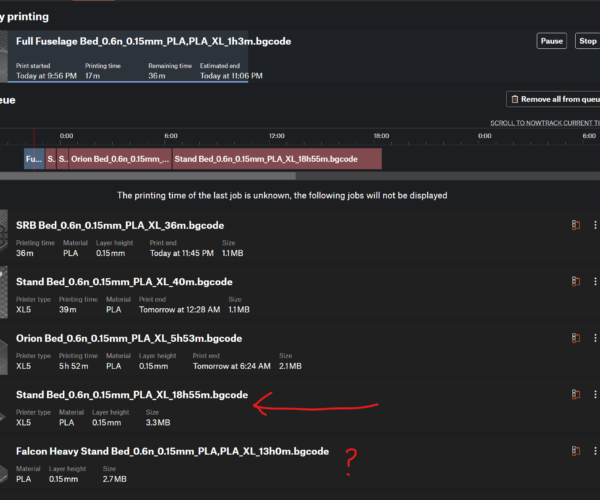Click the 12:00 mark on the timeline ruler
Image resolution: width=600 pixels, height=500 pixels.
tap(276, 136)
